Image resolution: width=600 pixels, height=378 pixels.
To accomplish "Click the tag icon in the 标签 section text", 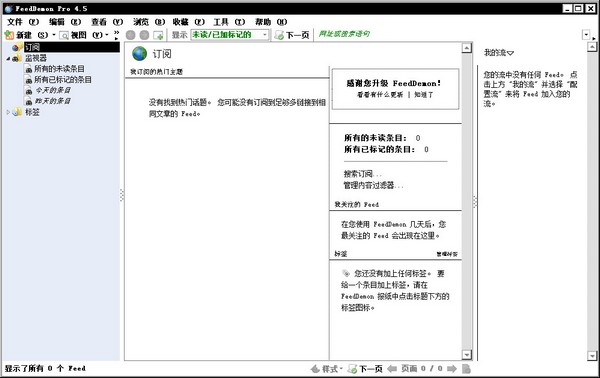I will pyautogui.click(x=346, y=273).
